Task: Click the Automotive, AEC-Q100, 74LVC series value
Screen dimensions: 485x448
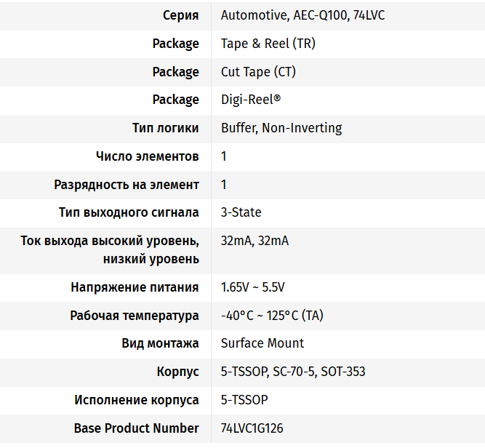Action: (x=302, y=15)
